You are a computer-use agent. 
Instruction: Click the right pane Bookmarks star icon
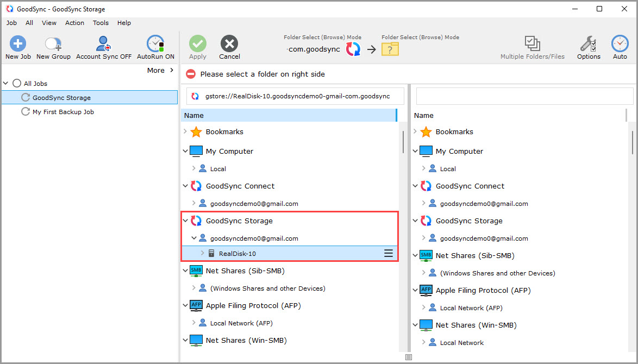426,132
